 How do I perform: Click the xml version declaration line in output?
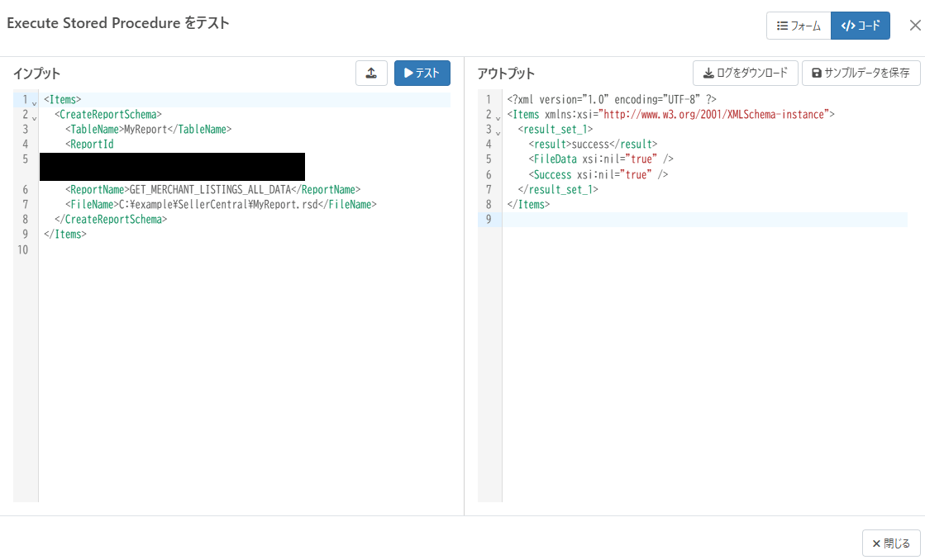612,99
